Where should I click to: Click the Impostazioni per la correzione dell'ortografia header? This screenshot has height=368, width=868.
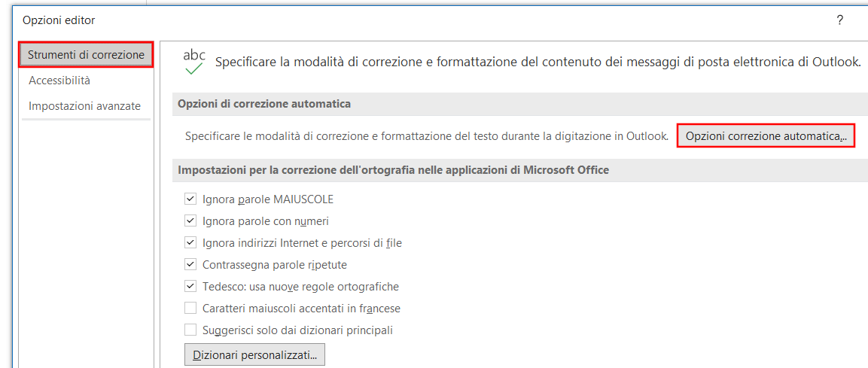tap(393, 170)
